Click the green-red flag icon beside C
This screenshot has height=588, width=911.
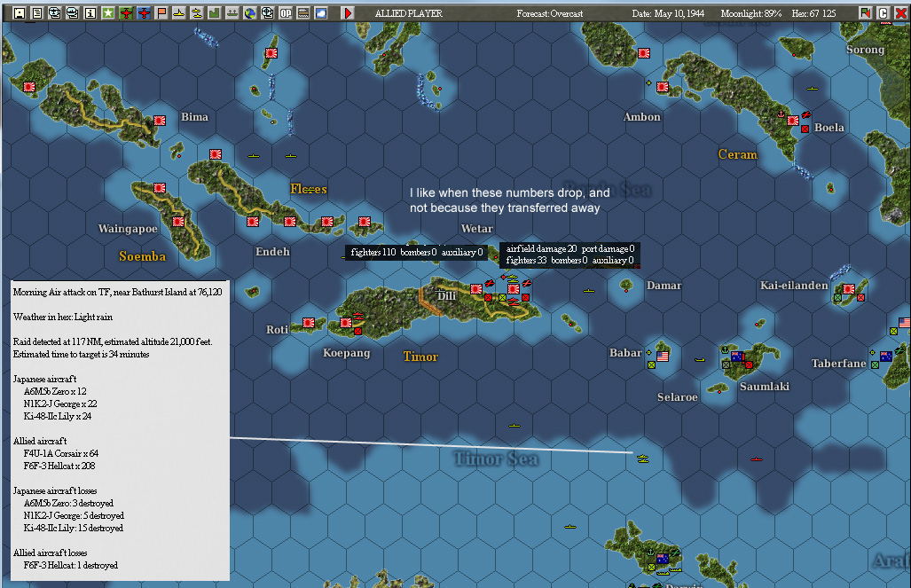[x=865, y=12]
